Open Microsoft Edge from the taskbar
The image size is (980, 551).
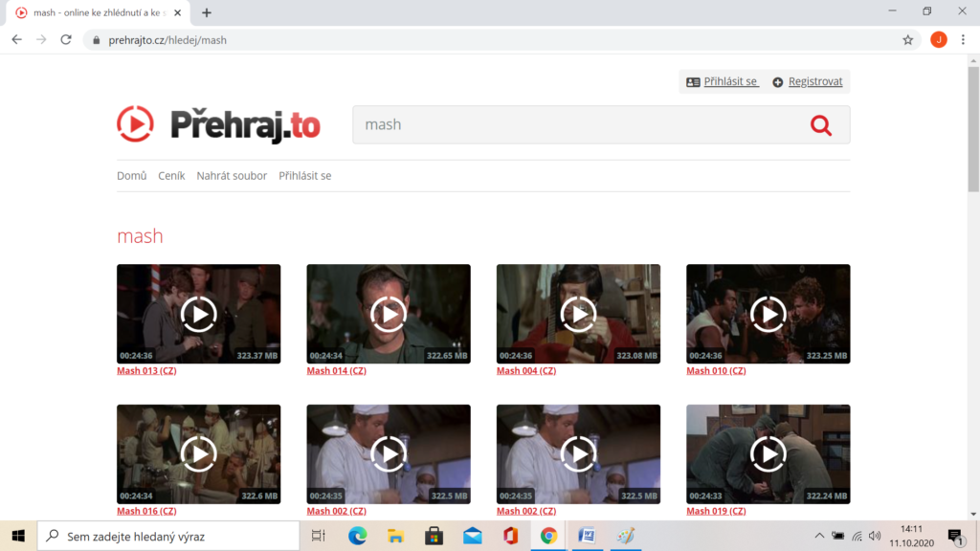[358, 536]
